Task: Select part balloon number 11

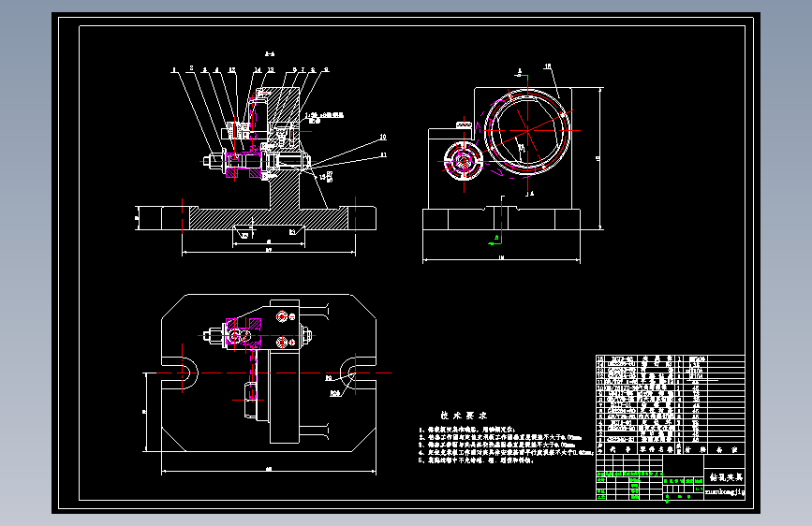Action: (x=383, y=154)
